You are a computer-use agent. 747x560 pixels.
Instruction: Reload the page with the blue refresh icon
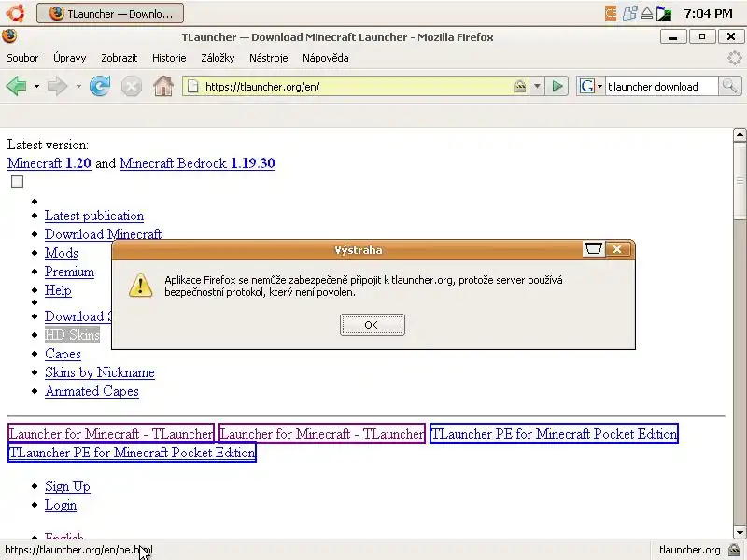tap(100, 86)
